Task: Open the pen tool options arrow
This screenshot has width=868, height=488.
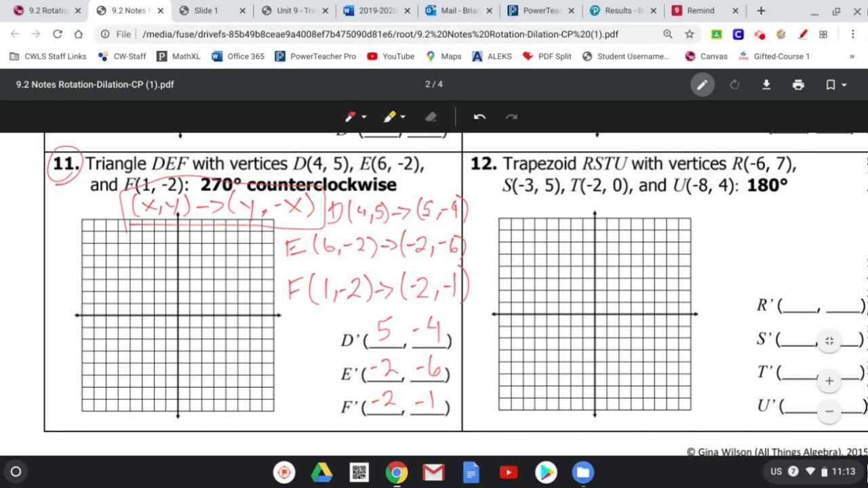Action: (x=364, y=117)
